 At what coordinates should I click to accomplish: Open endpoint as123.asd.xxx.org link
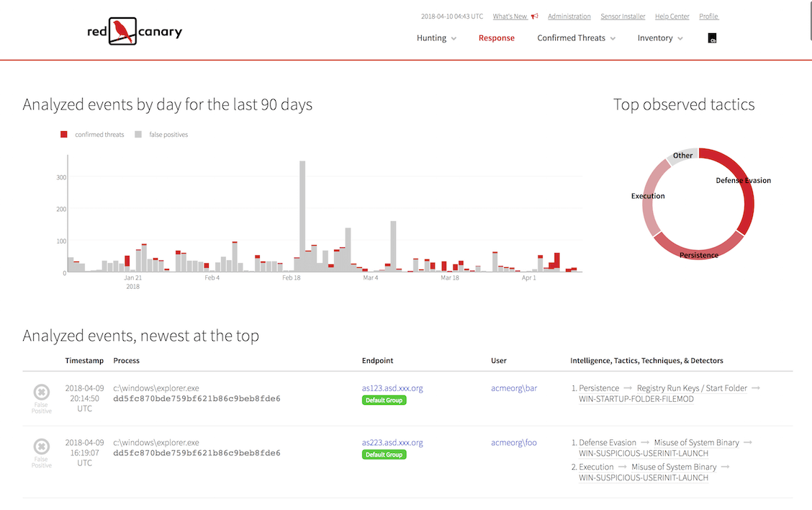392,388
